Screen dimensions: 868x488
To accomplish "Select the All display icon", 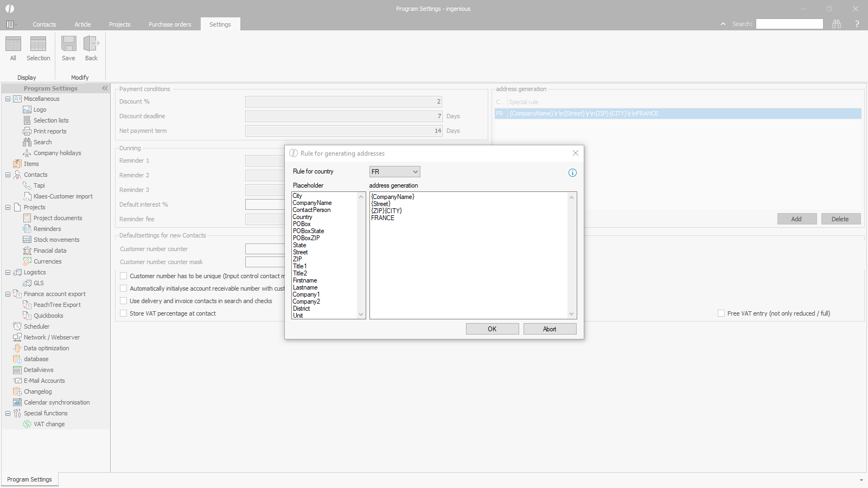I will click(13, 44).
